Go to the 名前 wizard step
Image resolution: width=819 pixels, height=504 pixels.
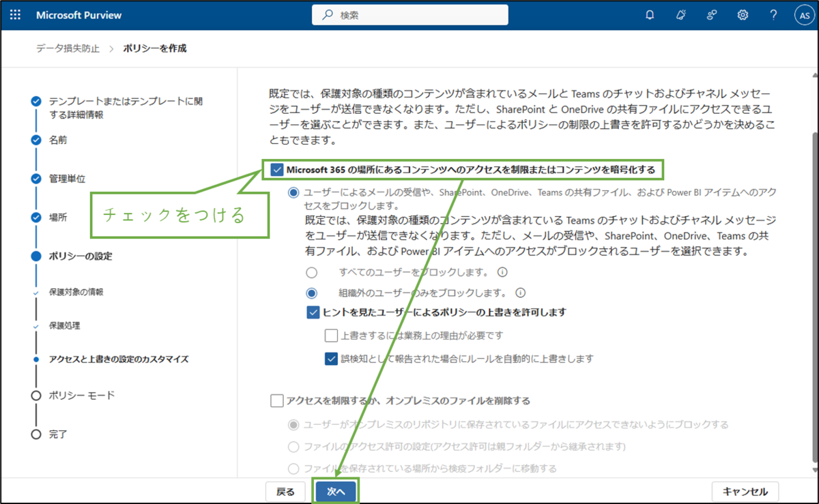point(58,140)
